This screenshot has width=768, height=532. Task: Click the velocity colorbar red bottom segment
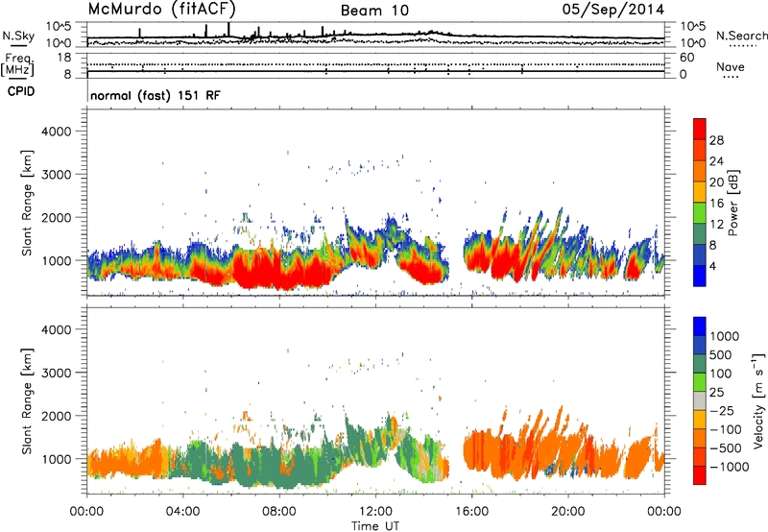700,475
